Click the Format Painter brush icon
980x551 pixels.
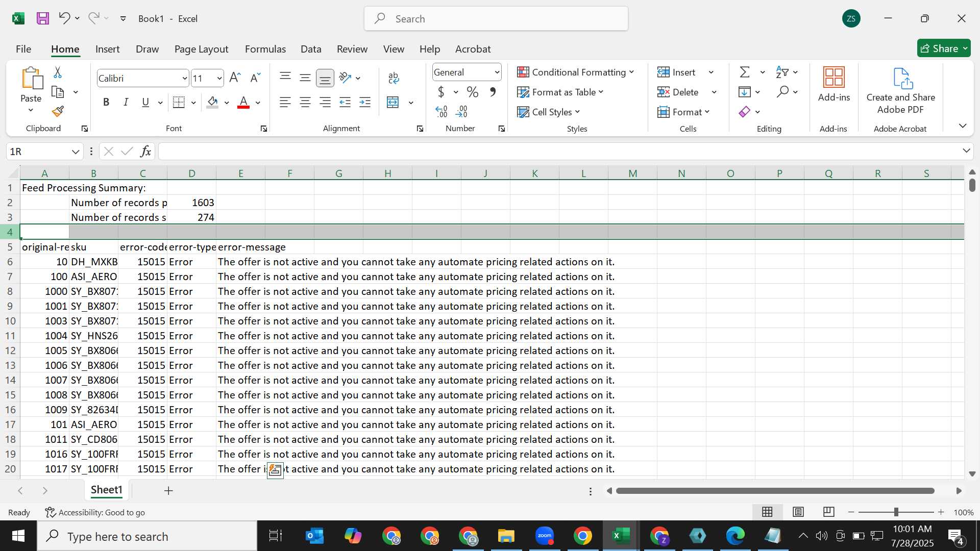(x=58, y=111)
